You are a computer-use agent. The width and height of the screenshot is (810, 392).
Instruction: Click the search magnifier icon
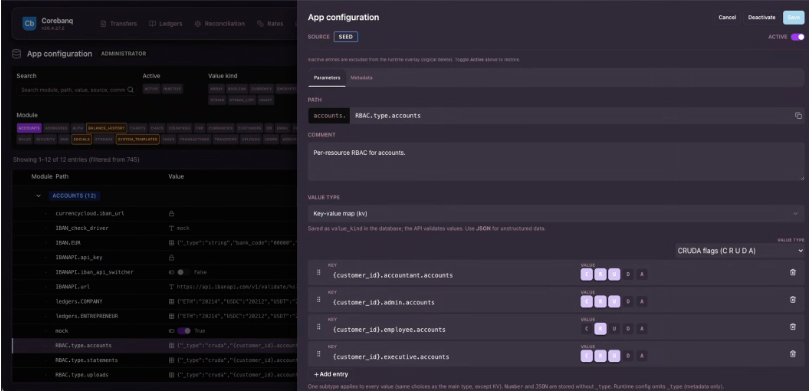tap(130, 89)
